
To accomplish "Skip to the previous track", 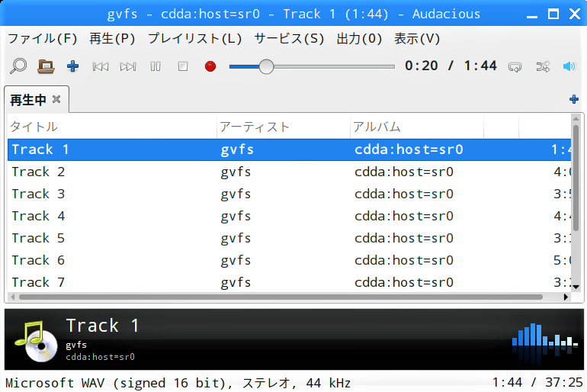I will pyautogui.click(x=101, y=66).
